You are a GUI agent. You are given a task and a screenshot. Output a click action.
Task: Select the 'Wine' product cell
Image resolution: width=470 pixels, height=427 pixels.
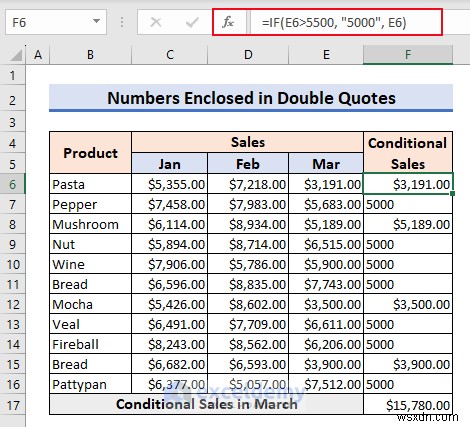click(90, 264)
